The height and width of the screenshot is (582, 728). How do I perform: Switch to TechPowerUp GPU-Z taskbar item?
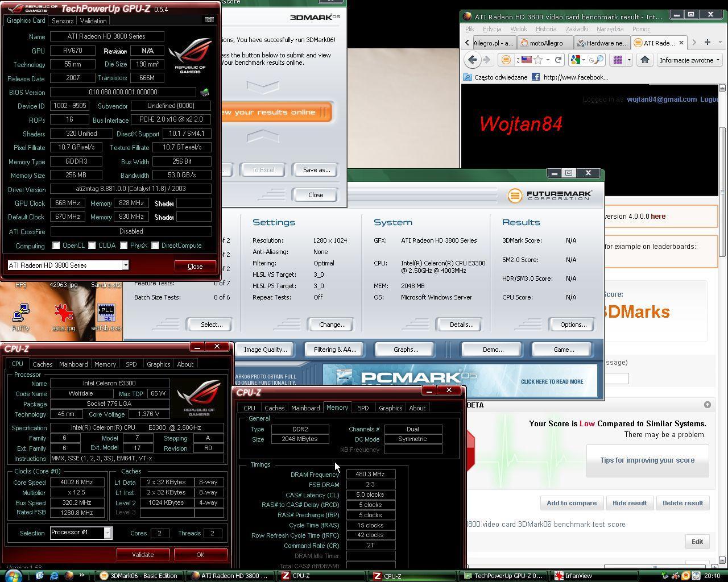click(x=502, y=576)
